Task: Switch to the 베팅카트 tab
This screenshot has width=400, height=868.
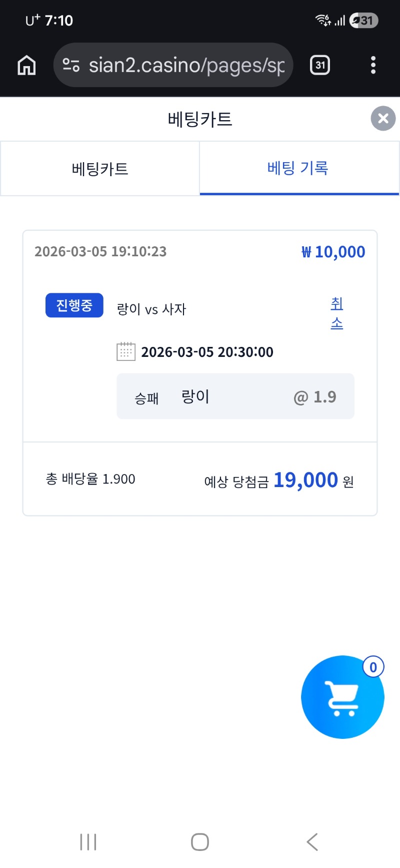Action: pos(100,169)
